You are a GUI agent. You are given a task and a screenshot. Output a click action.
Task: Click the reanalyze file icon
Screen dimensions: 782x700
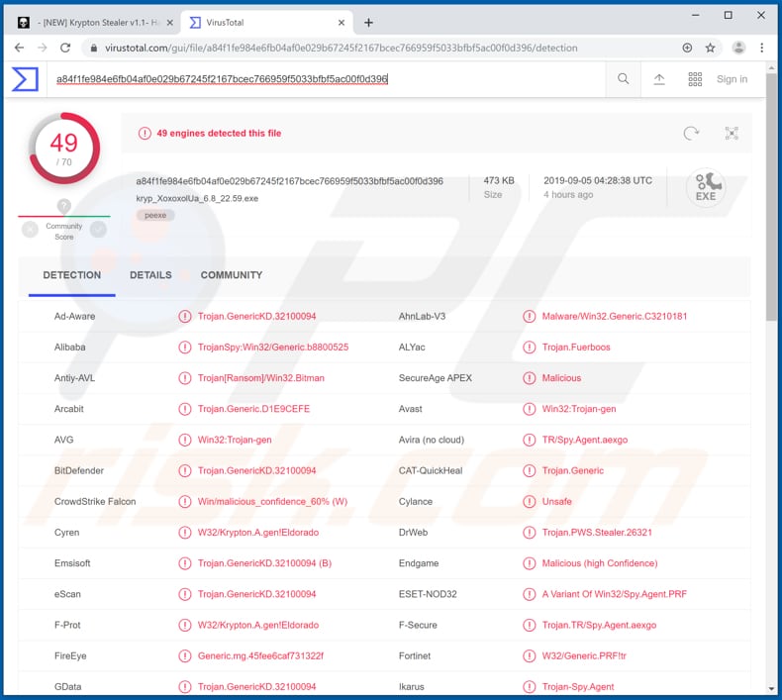(691, 134)
